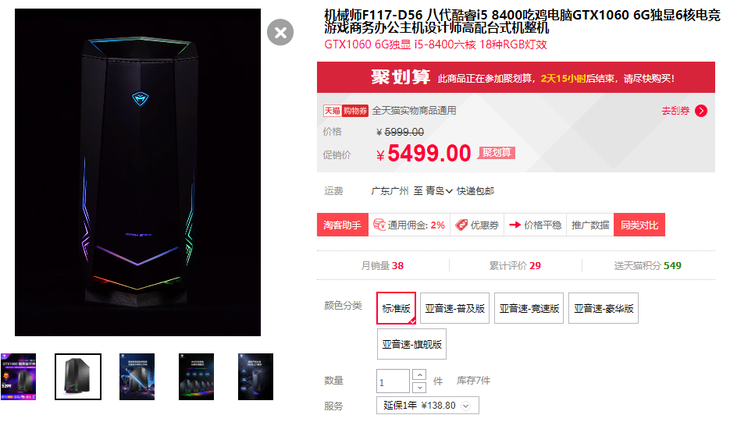
Task: Click the 价格平稳 price trend arrow
Action: 514,225
